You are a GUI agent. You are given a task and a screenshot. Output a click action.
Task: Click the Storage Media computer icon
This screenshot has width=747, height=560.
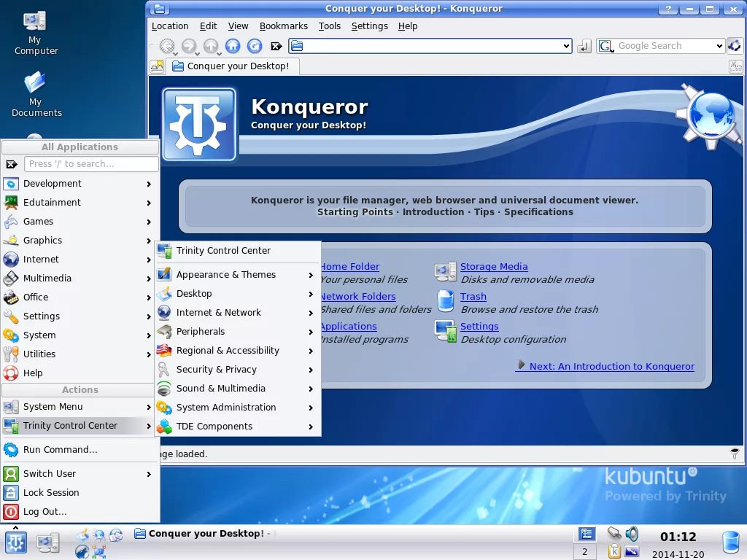coord(446,271)
